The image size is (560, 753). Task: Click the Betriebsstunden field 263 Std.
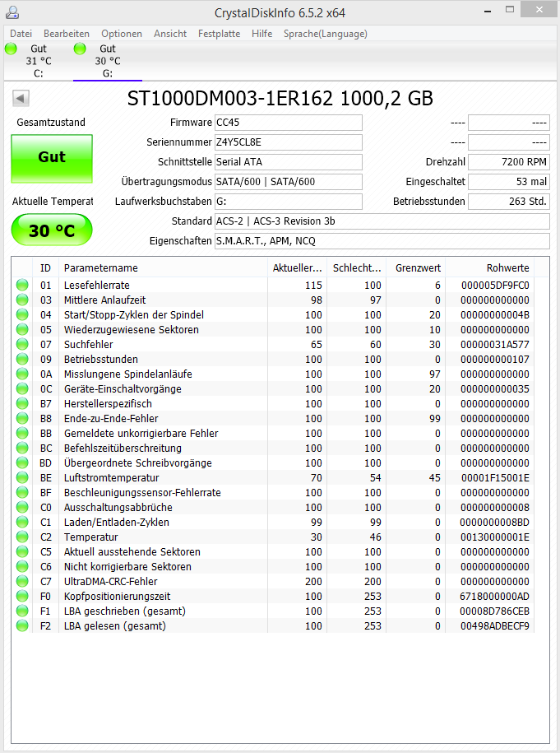[x=509, y=202]
